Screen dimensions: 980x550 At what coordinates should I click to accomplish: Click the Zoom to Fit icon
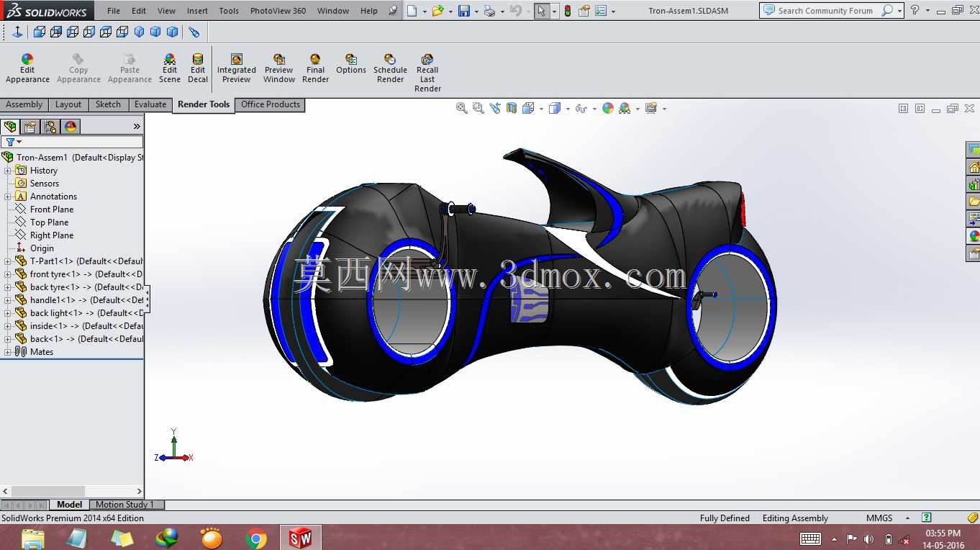462,108
